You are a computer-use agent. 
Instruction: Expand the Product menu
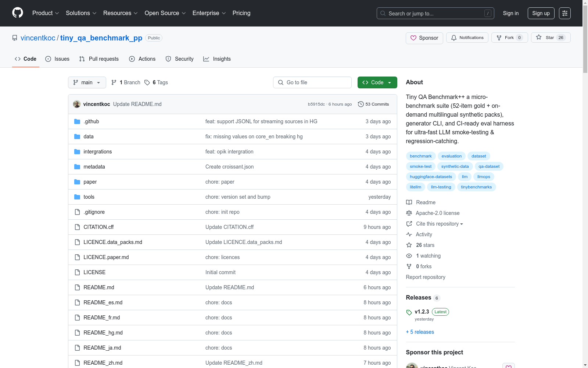tap(46, 13)
